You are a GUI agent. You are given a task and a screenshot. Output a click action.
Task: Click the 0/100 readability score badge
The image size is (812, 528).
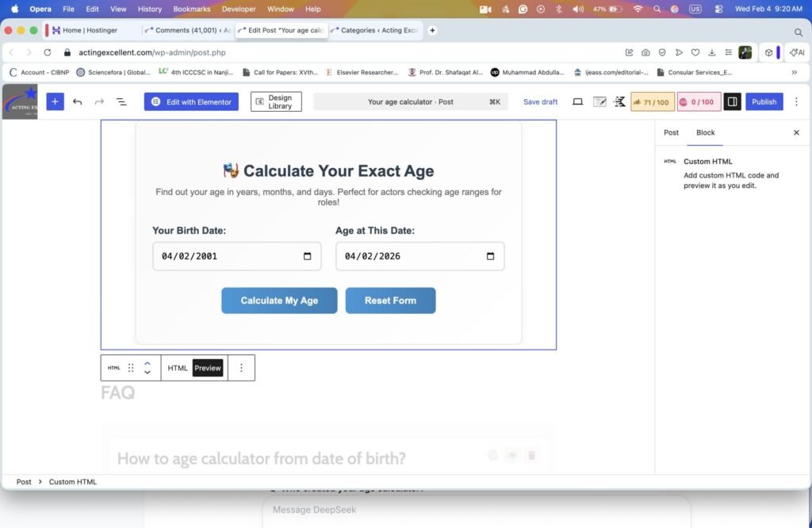699,101
